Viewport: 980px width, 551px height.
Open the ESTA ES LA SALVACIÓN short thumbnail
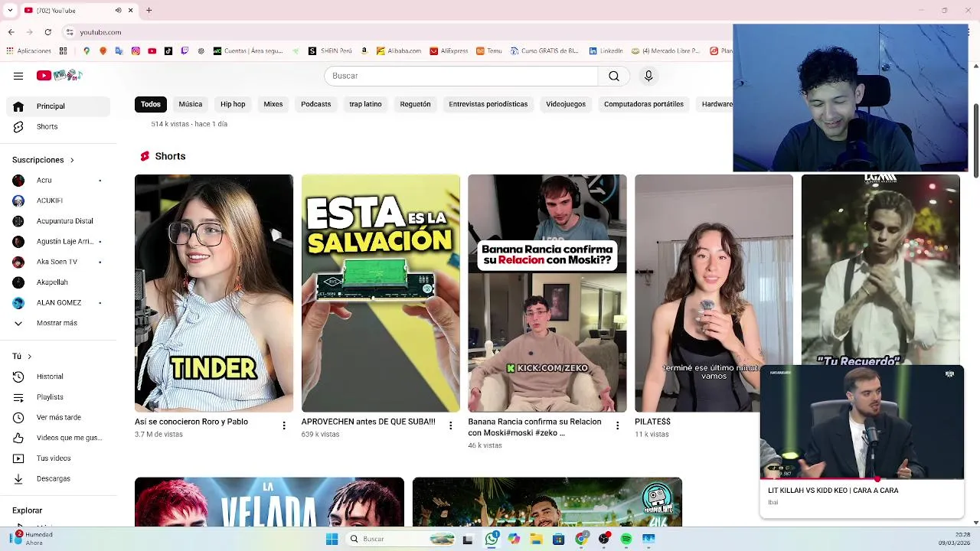(381, 293)
